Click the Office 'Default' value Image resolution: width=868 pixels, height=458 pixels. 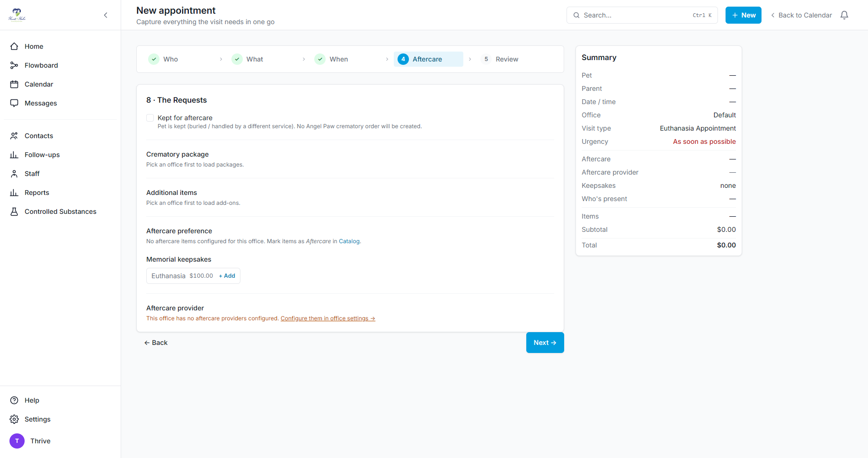725,115
